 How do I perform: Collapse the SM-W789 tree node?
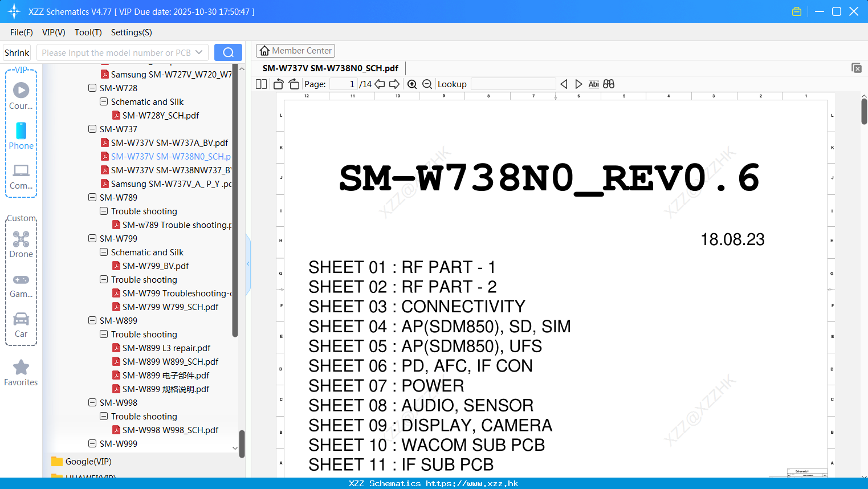pos(92,197)
